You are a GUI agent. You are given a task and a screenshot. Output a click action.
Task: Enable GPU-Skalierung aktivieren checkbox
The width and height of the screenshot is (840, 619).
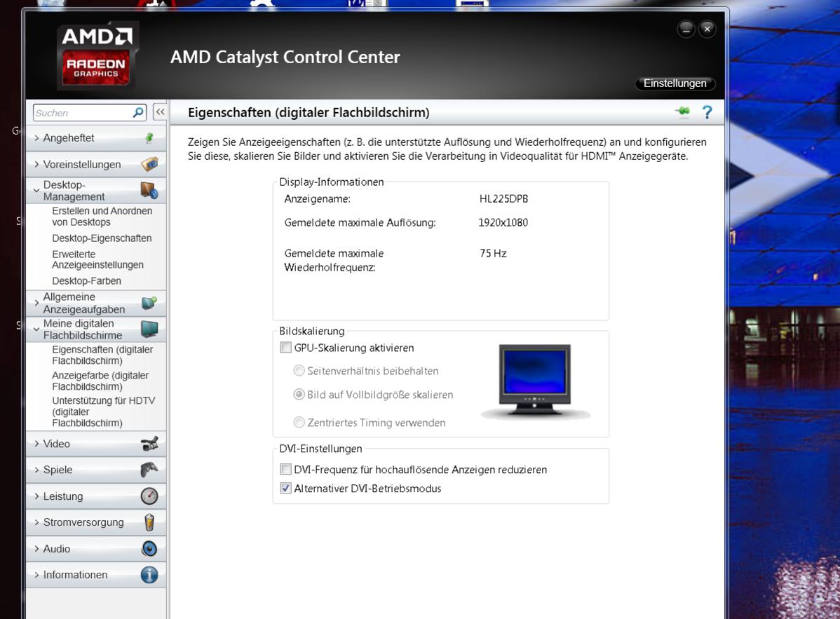[x=286, y=348]
